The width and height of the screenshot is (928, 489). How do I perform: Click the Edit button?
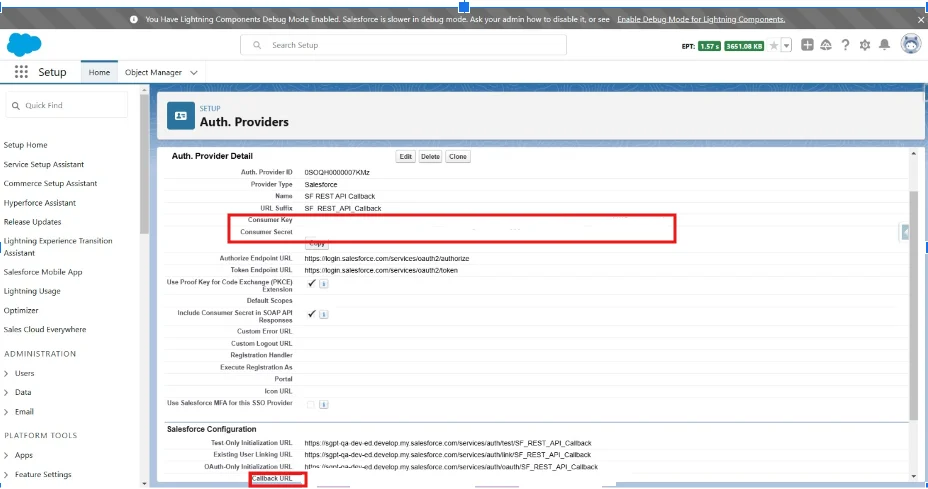[405, 157]
